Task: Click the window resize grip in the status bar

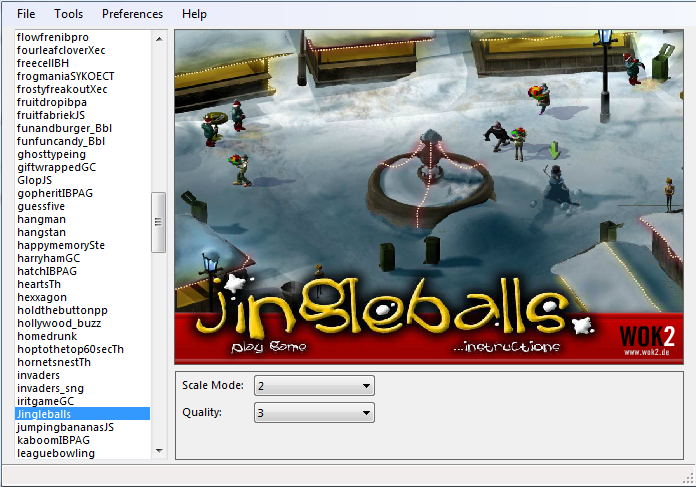Action: point(688,479)
